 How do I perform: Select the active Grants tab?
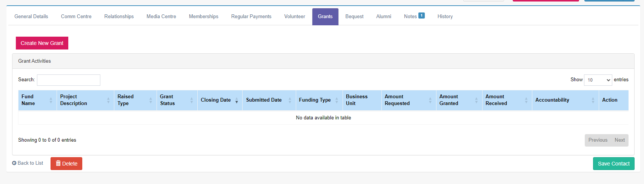(x=325, y=17)
